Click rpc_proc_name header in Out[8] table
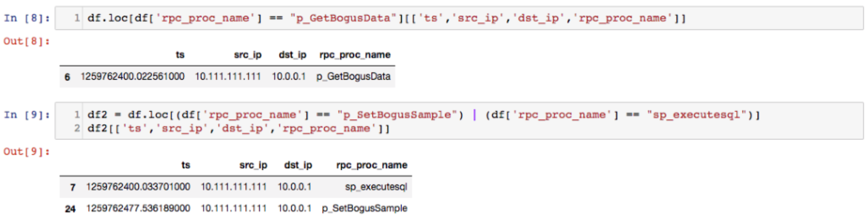The height and width of the screenshot is (220, 868). pyautogui.click(x=355, y=55)
